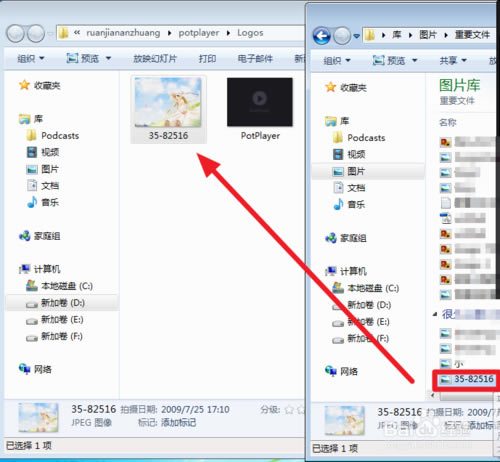The image size is (500, 462).
Task: Click 放映幻灯片 slideshow in toolbar
Action: click(x=155, y=59)
